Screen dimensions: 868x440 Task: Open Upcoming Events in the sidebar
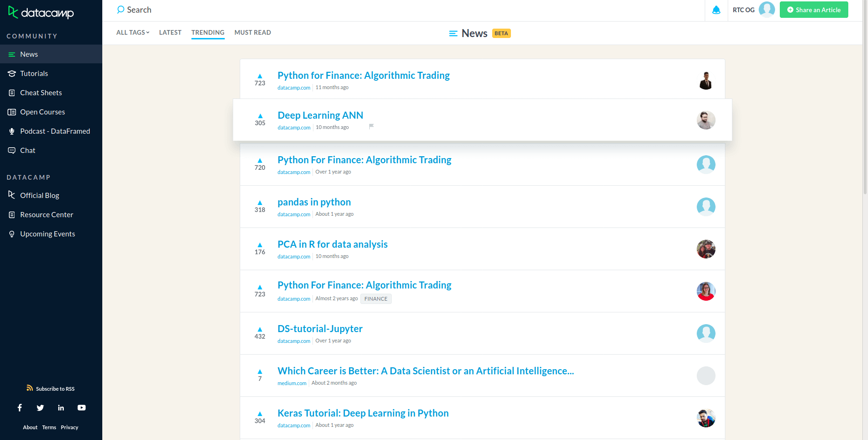click(x=51, y=234)
